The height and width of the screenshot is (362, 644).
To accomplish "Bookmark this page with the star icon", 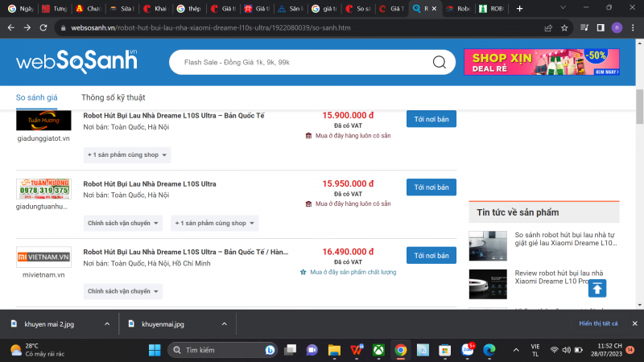I will [564, 27].
